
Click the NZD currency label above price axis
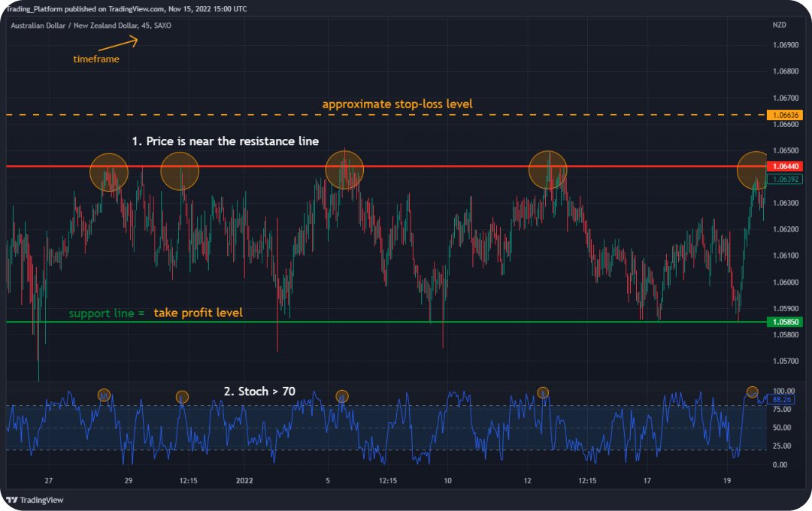click(x=779, y=25)
